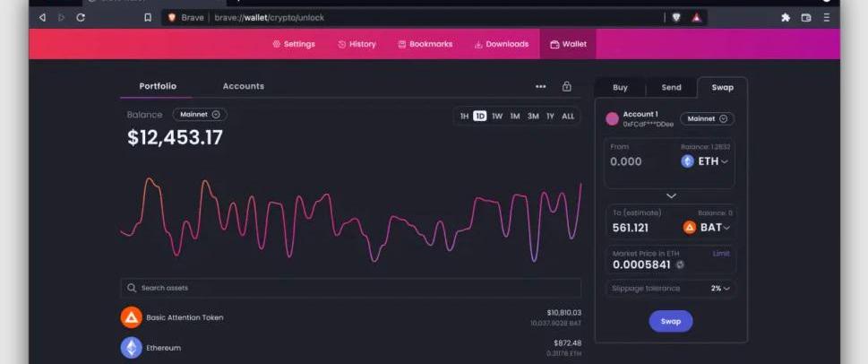The width and height of the screenshot is (868, 364).
Task: Open the three-dot more options menu
Action: coord(541,86)
